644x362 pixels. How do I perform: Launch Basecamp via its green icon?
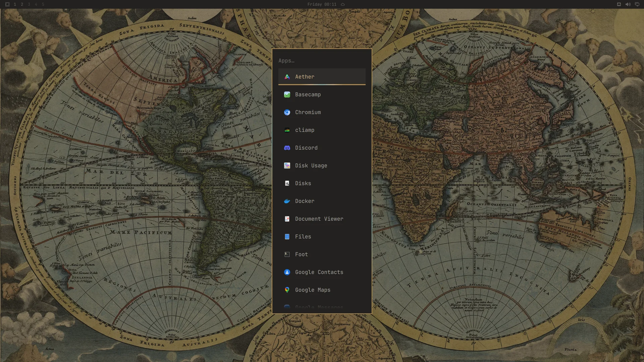click(x=287, y=95)
